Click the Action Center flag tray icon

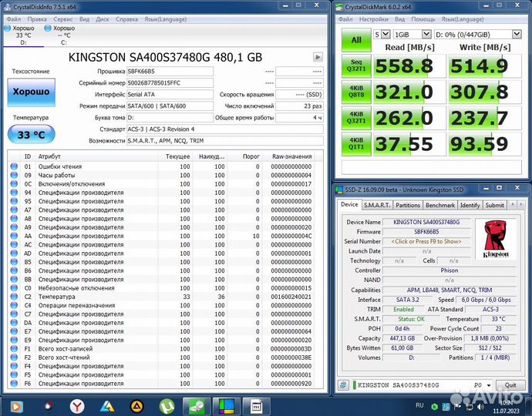[457, 407]
